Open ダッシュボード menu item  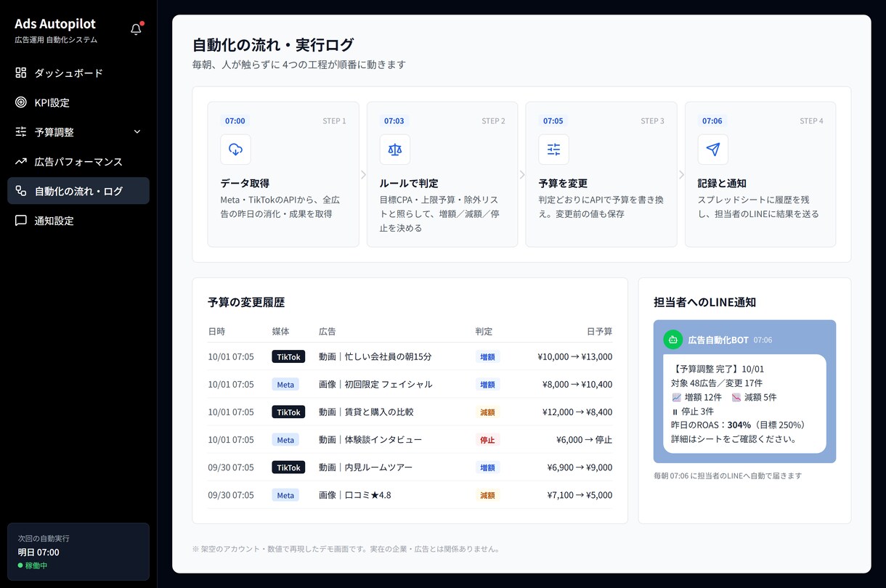(78, 73)
